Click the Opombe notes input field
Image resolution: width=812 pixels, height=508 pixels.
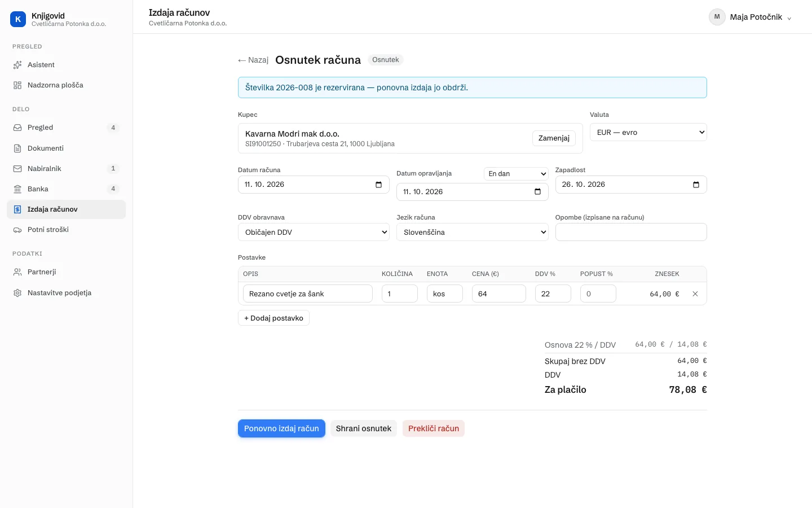631,232
